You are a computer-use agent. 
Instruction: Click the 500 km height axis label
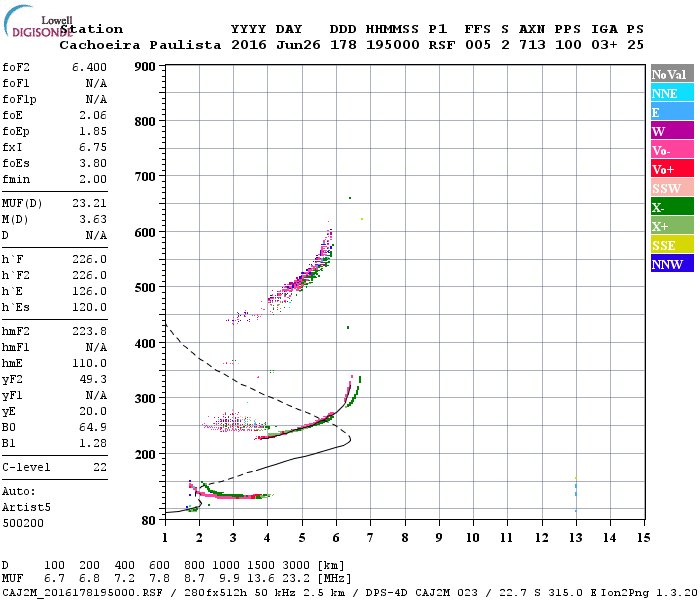click(x=145, y=288)
